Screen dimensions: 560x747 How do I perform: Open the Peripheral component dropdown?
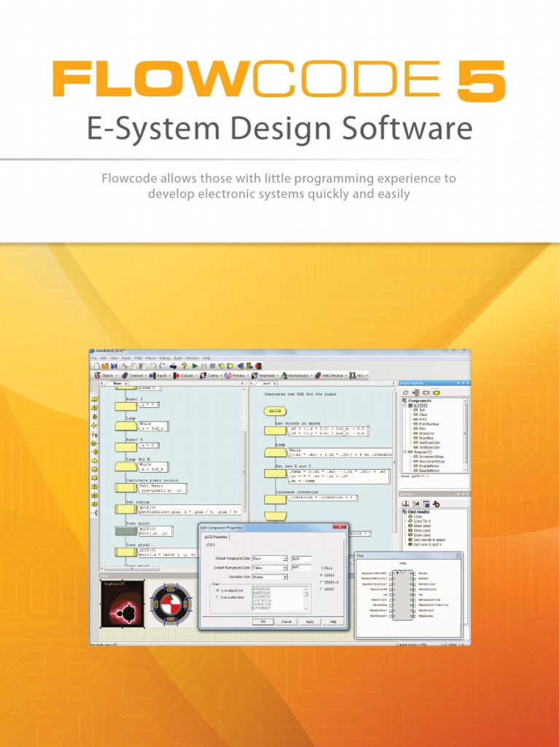(x=265, y=376)
